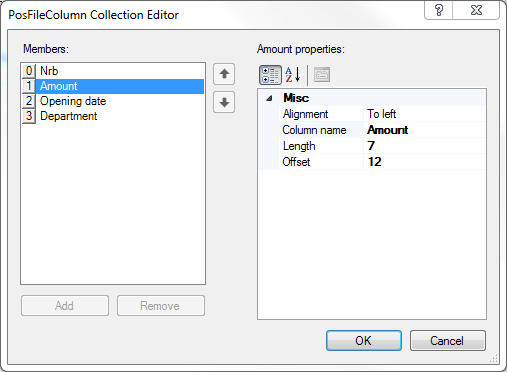507x372 pixels.
Task: Switch property grid to Categorized view
Action: (x=270, y=75)
